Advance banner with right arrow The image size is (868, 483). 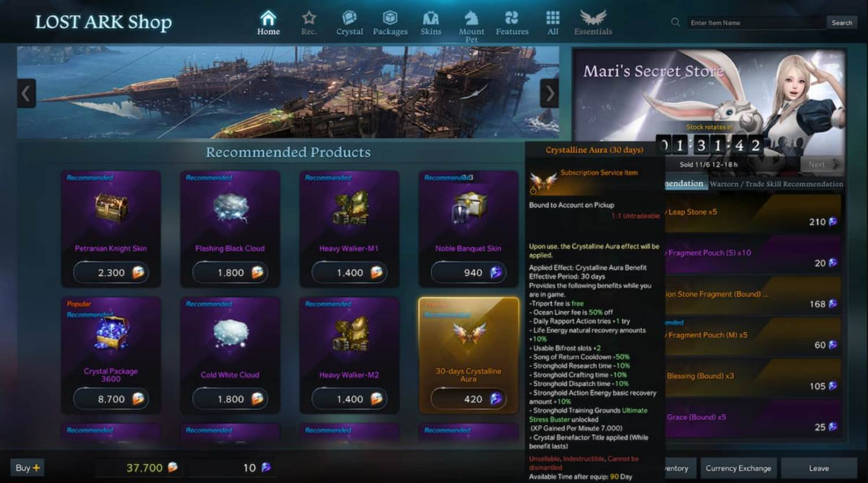pyautogui.click(x=550, y=94)
